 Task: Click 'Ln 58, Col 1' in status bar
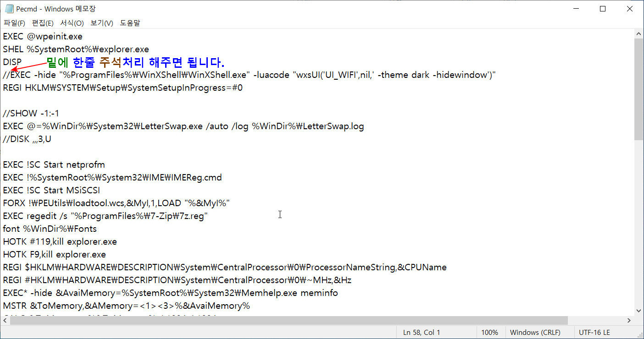coord(422,333)
